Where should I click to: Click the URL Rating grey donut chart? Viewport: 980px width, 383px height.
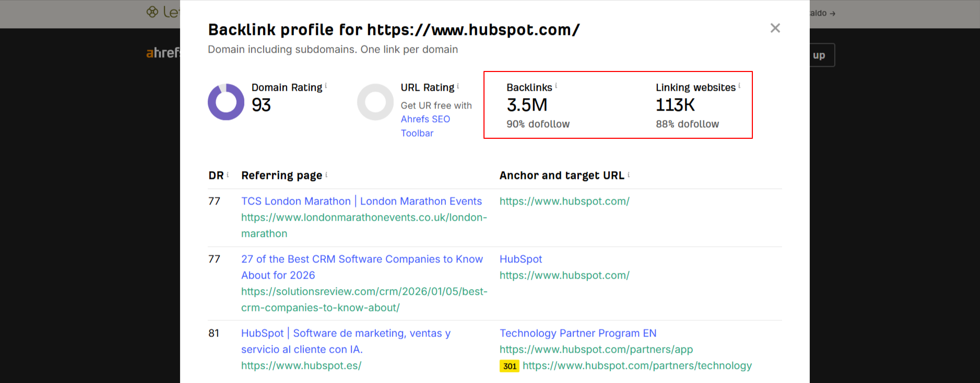(x=375, y=102)
